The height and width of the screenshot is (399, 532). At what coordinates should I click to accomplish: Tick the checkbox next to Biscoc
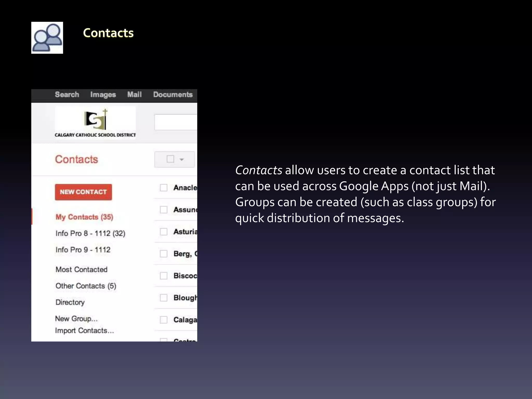[164, 276]
